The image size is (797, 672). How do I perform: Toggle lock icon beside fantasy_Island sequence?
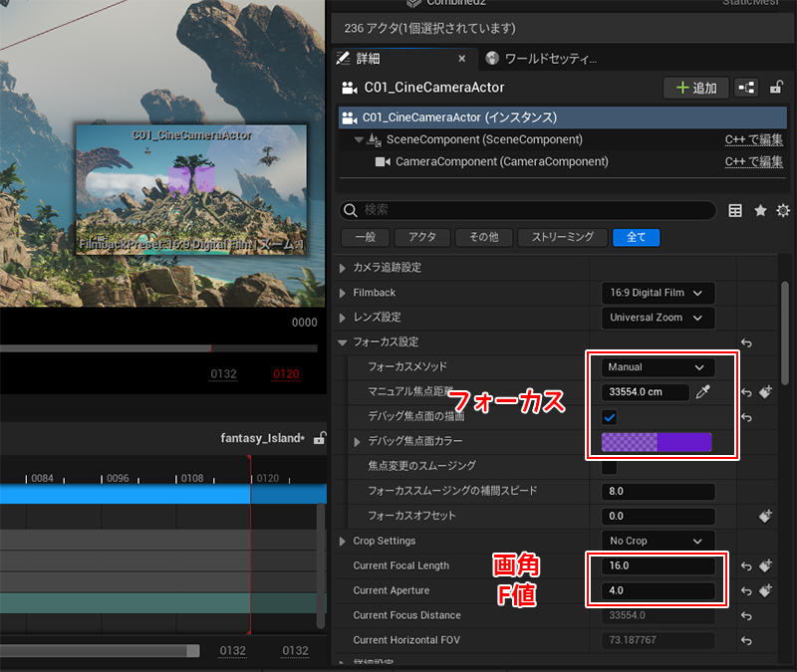point(319,438)
